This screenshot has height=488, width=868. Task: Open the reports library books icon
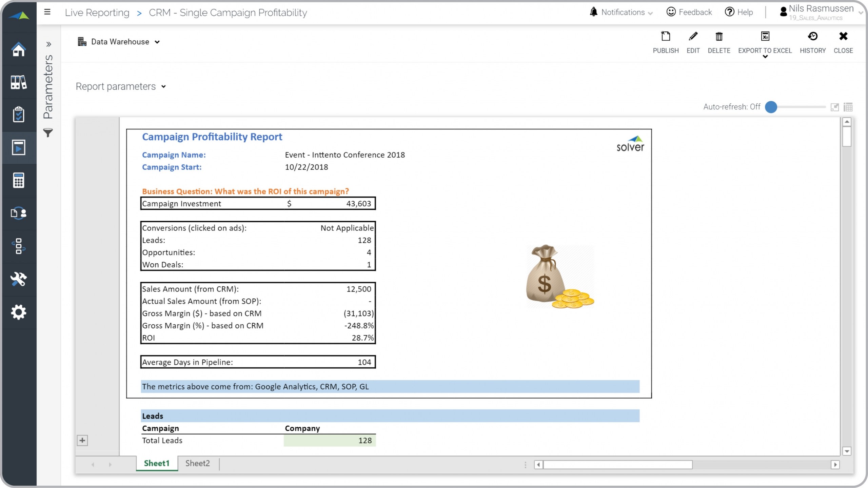(x=19, y=82)
